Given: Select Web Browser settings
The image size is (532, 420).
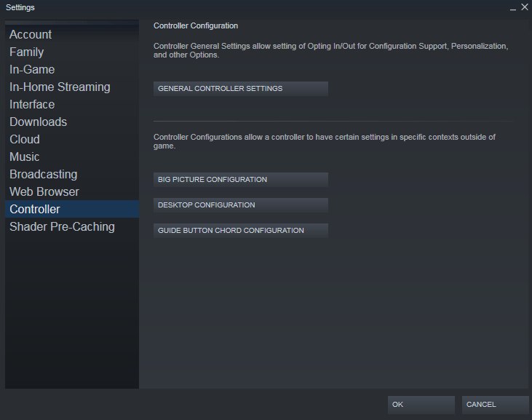Looking at the screenshot, I should coord(44,191).
